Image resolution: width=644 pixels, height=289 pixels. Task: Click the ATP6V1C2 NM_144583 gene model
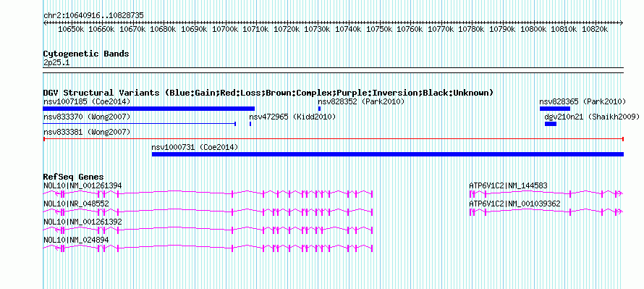click(x=546, y=193)
